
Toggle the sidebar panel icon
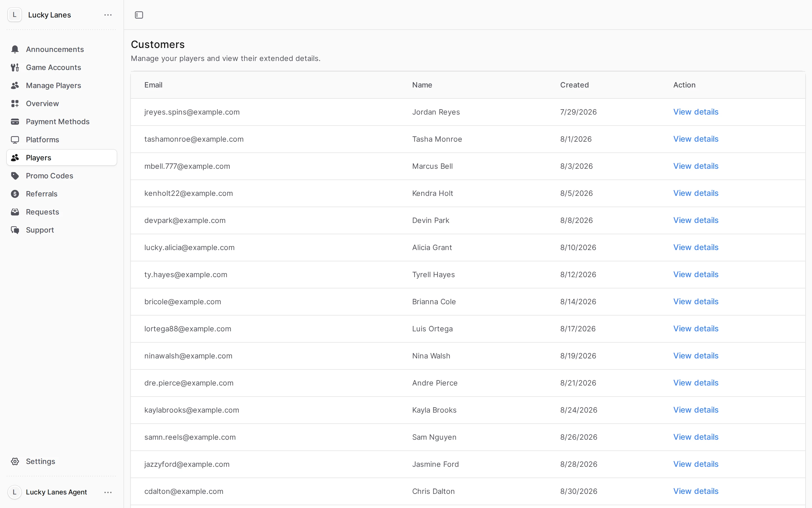(139, 15)
